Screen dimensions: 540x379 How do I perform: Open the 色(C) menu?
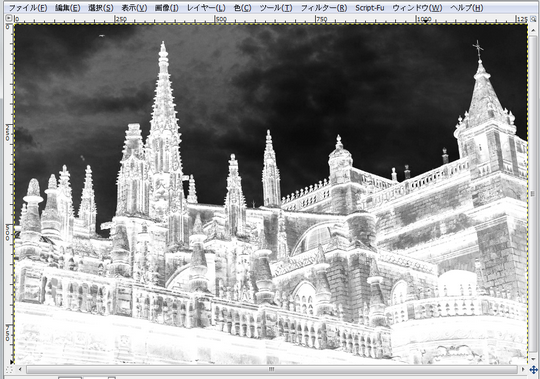click(242, 8)
